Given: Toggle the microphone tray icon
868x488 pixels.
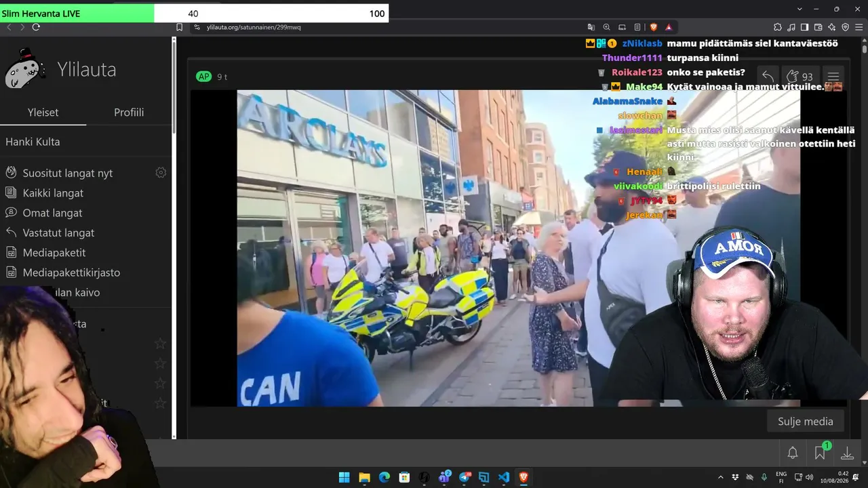Looking at the screenshot, I should 764,477.
